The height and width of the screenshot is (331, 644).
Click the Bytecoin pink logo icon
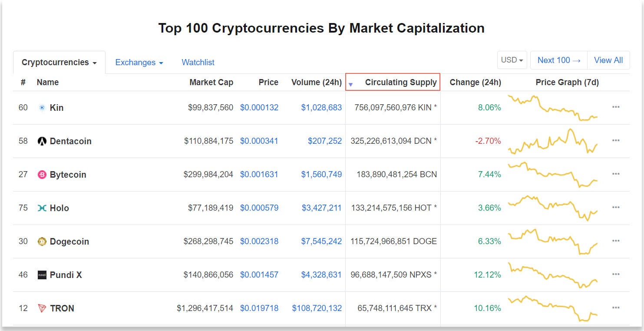pyautogui.click(x=42, y=175)
